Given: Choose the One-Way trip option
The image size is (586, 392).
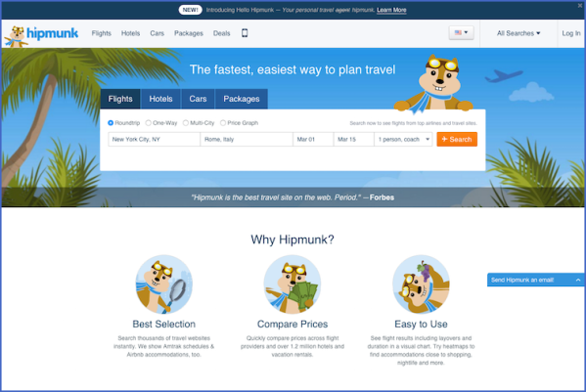Looking at the screenshot, I should (x=149, y=123).
